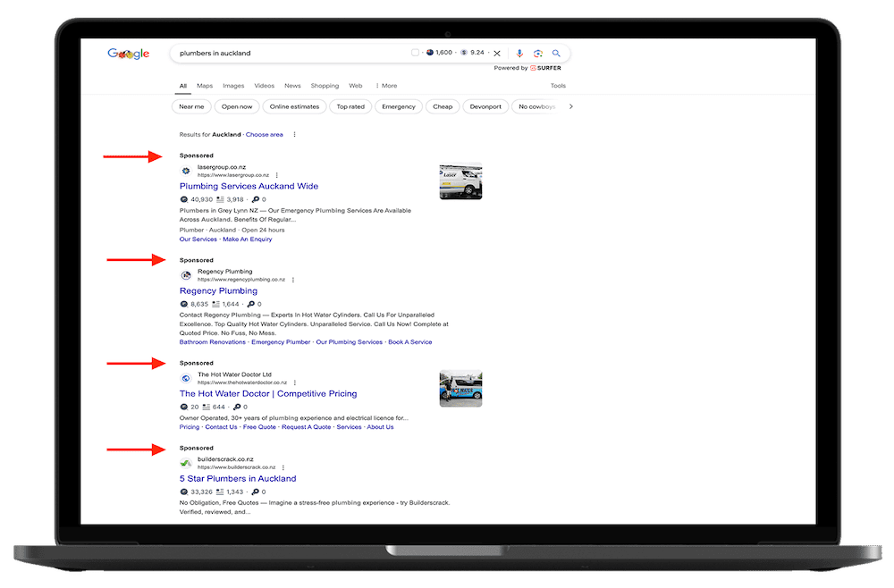Open the 'Book A Service' sitelink

(x=410, y=342)
